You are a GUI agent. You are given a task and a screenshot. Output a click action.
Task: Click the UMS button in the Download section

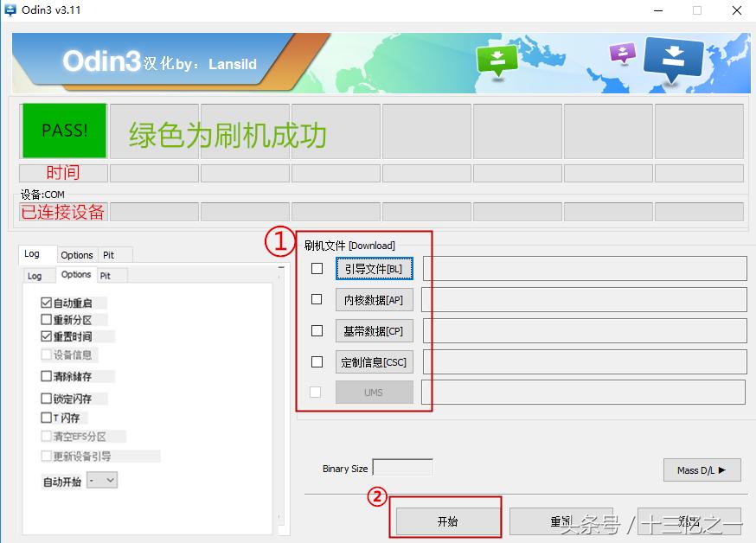point(374,393)
